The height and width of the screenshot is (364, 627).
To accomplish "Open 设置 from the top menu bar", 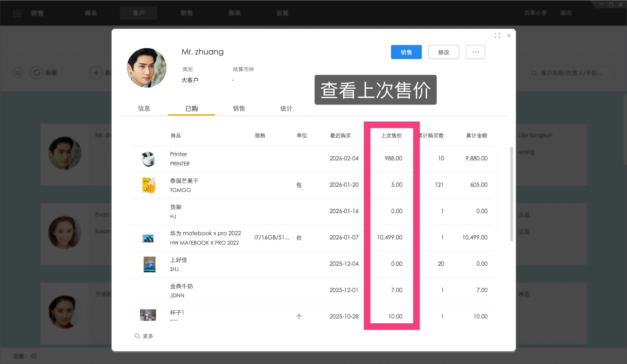I will pos(282,13).
